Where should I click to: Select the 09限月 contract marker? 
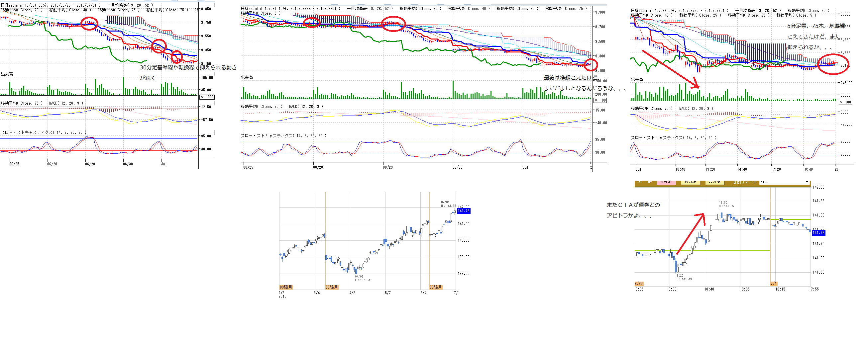coord(436,287)
